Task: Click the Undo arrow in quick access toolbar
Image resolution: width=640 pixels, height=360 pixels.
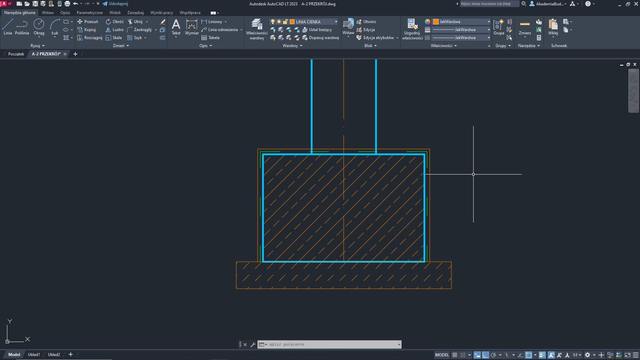Action: pyautogui.click(x=76, y=4)
